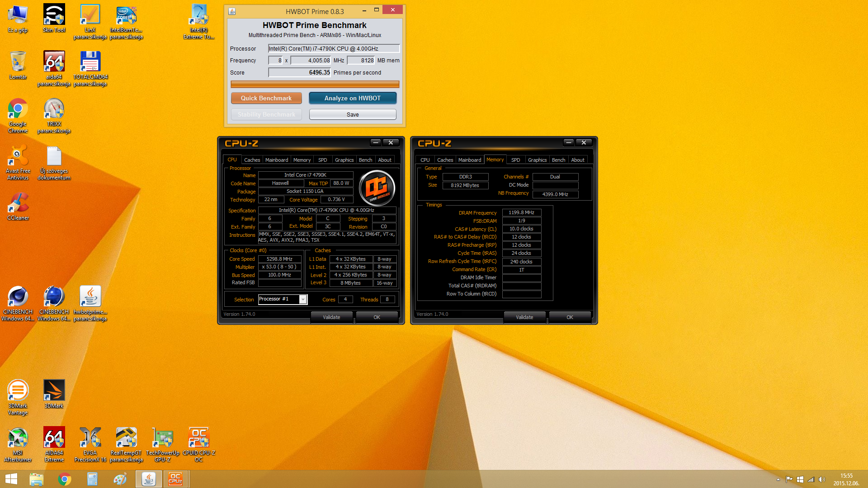Switch to Caches tab in left CPU-Z window
This screenshot has height=488, width=868.
(x=252, y=160)
